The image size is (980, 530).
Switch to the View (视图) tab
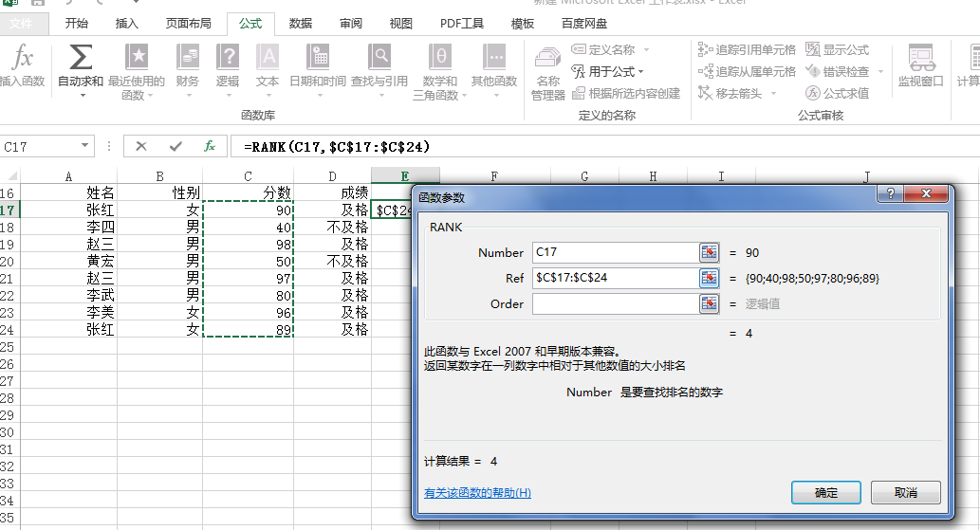click(x=400, y=23)
